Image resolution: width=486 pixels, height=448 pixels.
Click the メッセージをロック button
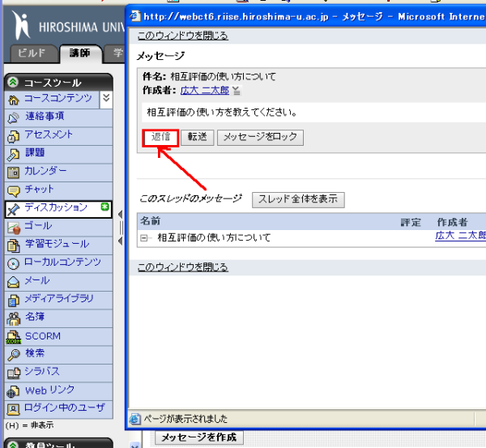(x=260, y=138)
